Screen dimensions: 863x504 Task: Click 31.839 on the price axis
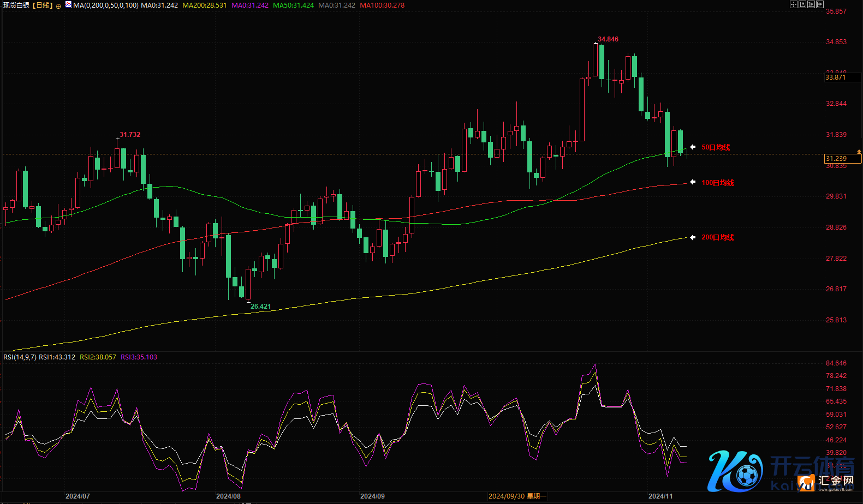[836, 135]
